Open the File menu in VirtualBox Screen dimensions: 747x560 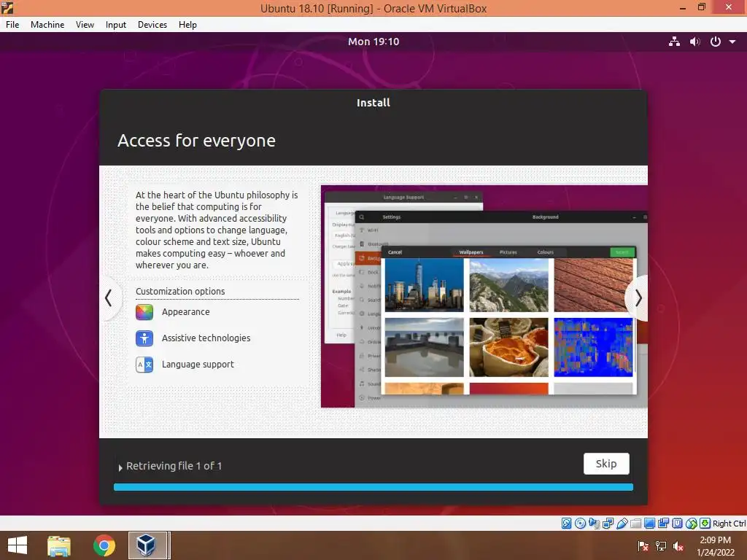(12, 25)
